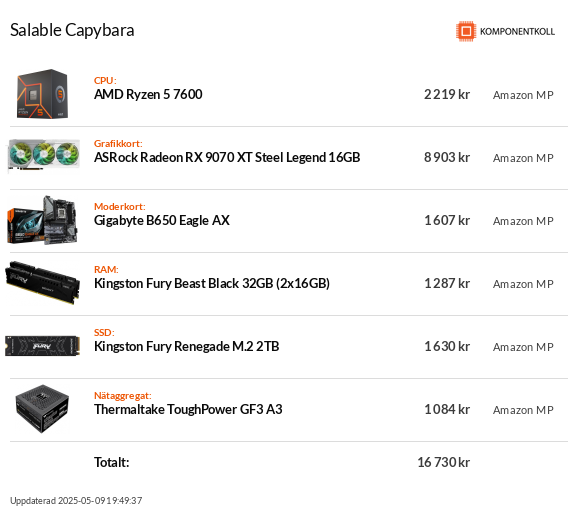
Task: Click the ASRock Radeon graphics card image
Action: (x=43, y=155)
